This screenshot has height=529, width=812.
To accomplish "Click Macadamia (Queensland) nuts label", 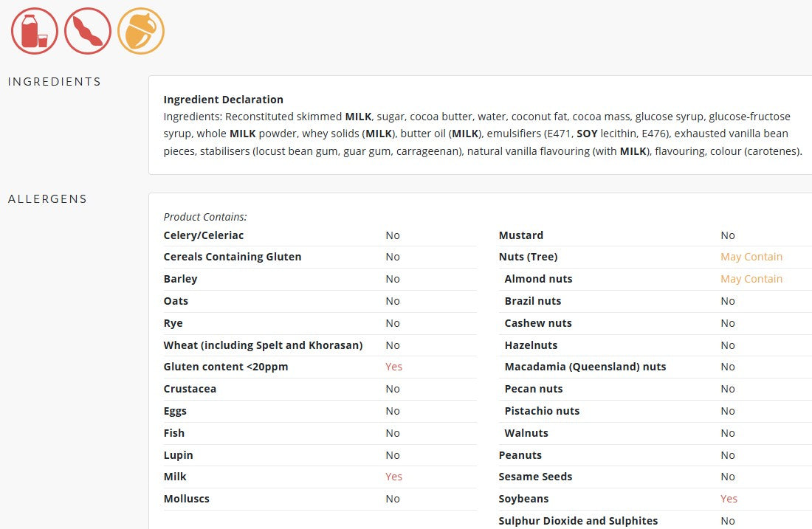I will pyautogui.click(x=585, y=367).
